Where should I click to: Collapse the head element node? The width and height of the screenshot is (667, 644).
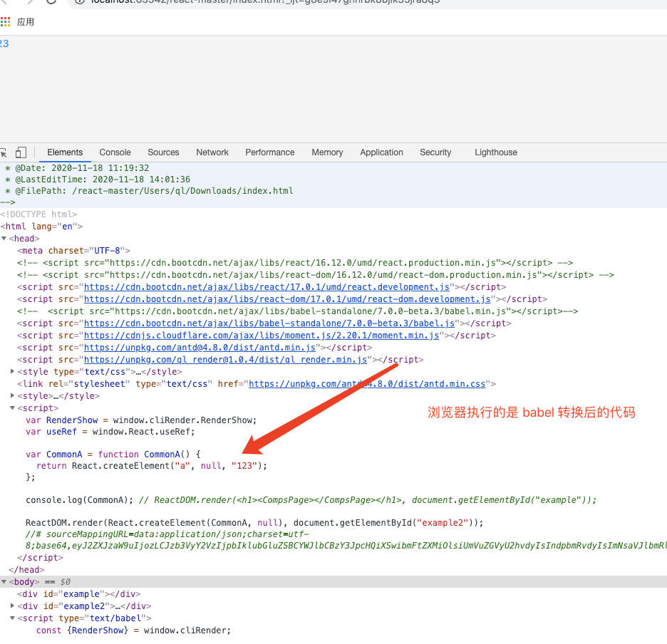click(5, 238)
